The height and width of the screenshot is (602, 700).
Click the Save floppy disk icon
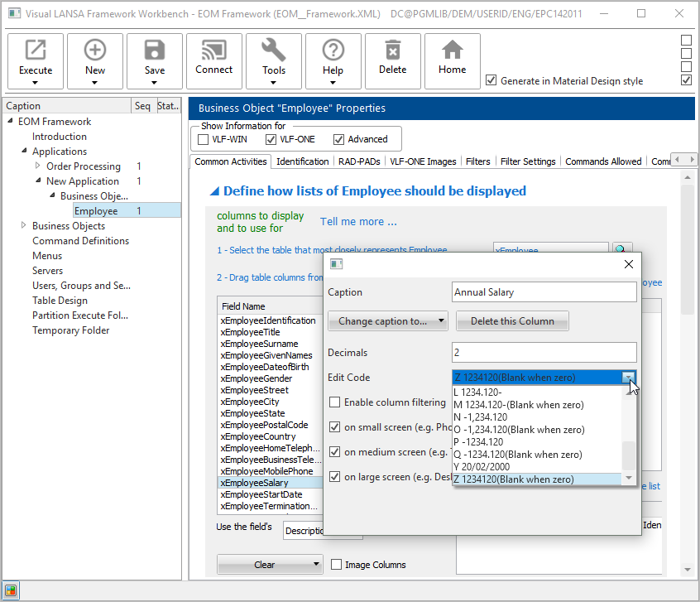155,51
